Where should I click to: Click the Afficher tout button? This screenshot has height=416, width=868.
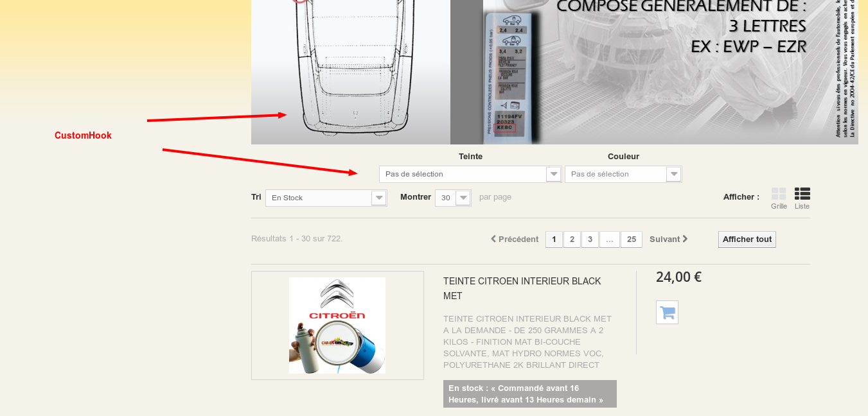747,239
